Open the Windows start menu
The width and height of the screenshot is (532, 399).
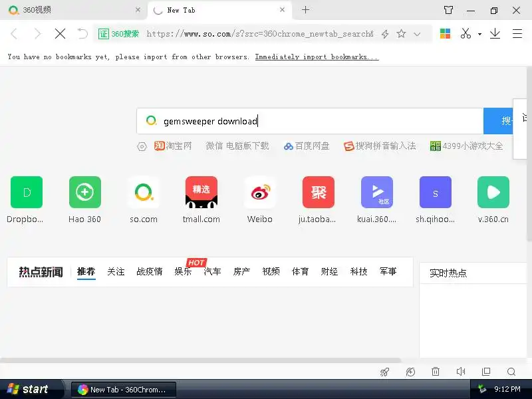tap(31, 389)
